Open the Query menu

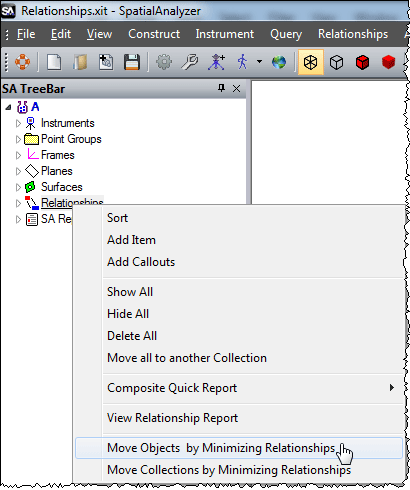tap(286, 34)
